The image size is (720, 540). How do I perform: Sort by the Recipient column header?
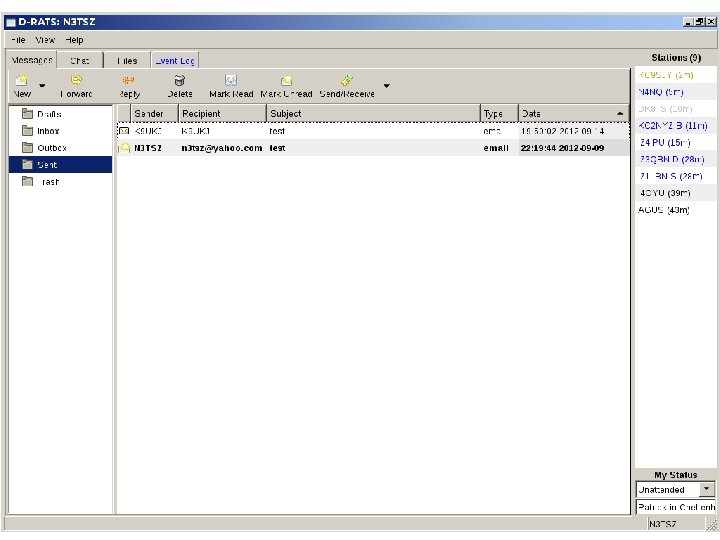(x=222, y=113)
